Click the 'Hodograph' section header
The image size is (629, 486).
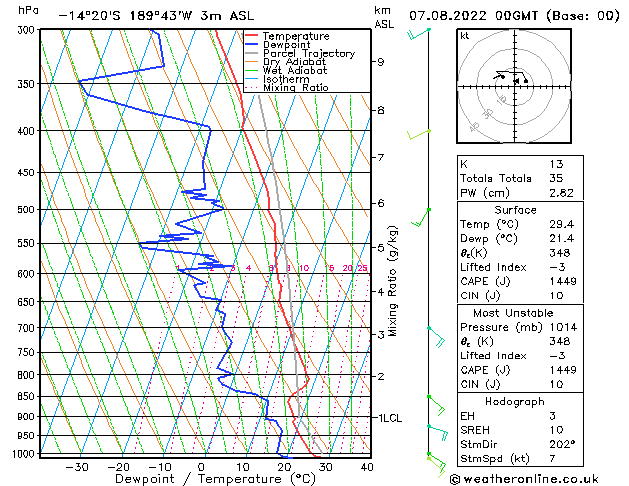pyautogui.click(x=515, y=402)
